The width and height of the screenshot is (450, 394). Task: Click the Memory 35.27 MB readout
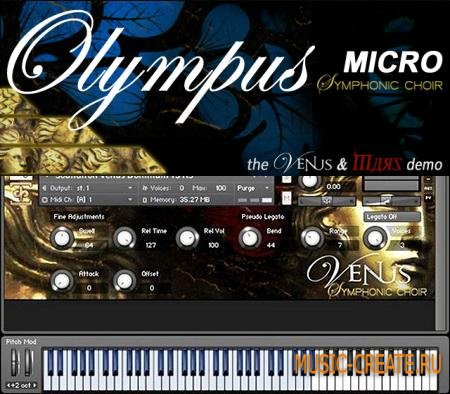click(195, 200)
